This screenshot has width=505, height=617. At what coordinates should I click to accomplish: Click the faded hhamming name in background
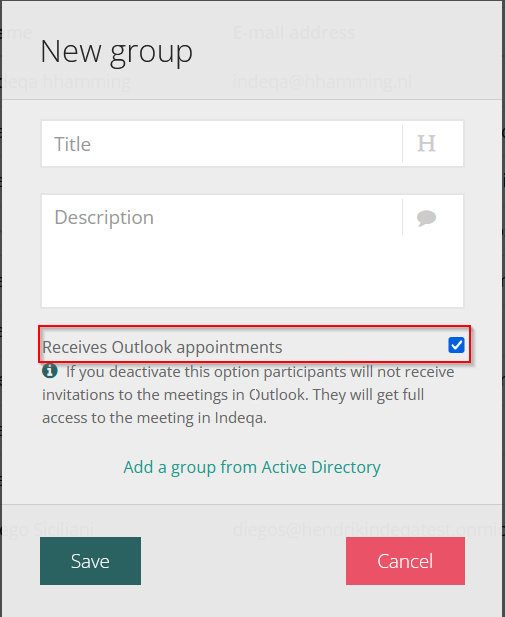87,82
